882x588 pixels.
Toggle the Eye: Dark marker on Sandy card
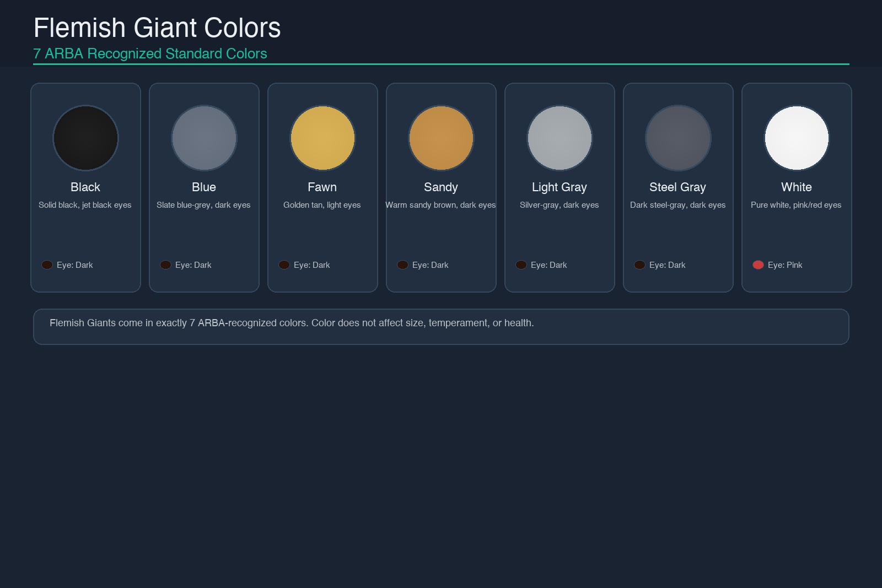click(402, 265)
